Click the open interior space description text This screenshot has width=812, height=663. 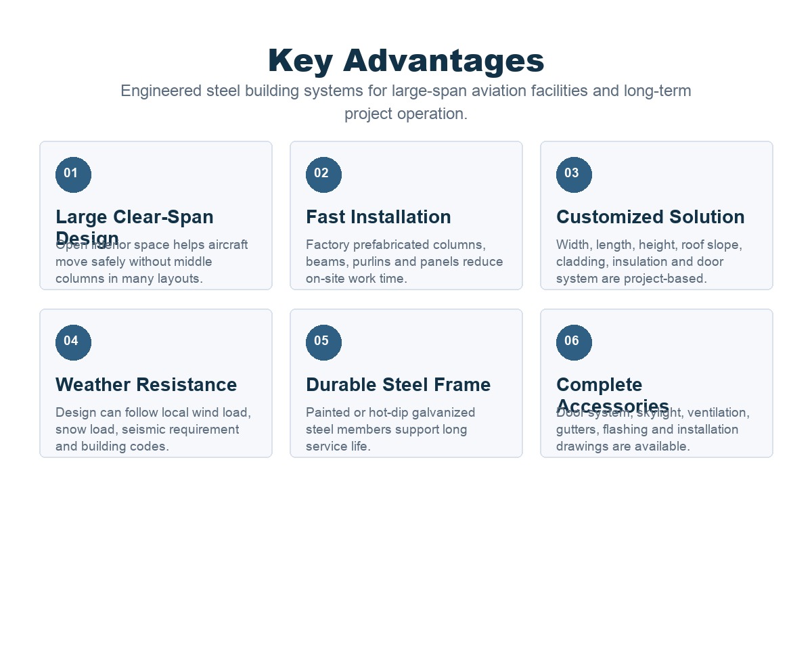(x=152, y=261)
